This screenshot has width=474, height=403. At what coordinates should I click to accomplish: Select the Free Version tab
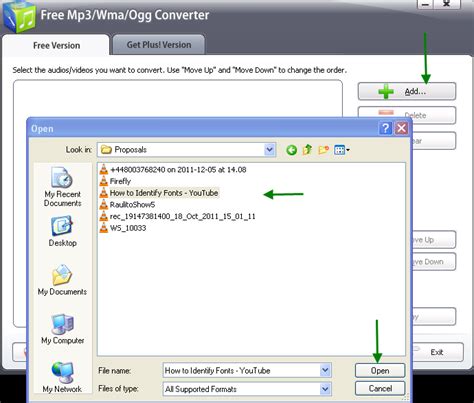56,45
